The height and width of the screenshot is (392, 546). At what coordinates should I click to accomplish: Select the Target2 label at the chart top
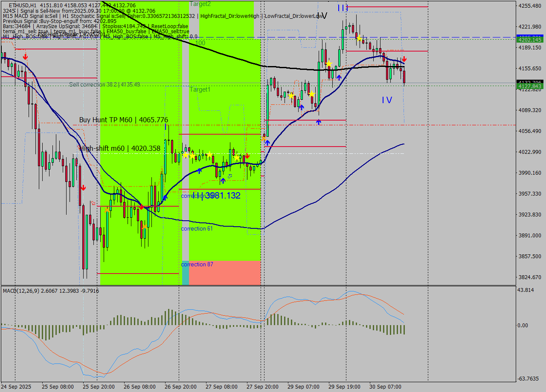[200, 4]
